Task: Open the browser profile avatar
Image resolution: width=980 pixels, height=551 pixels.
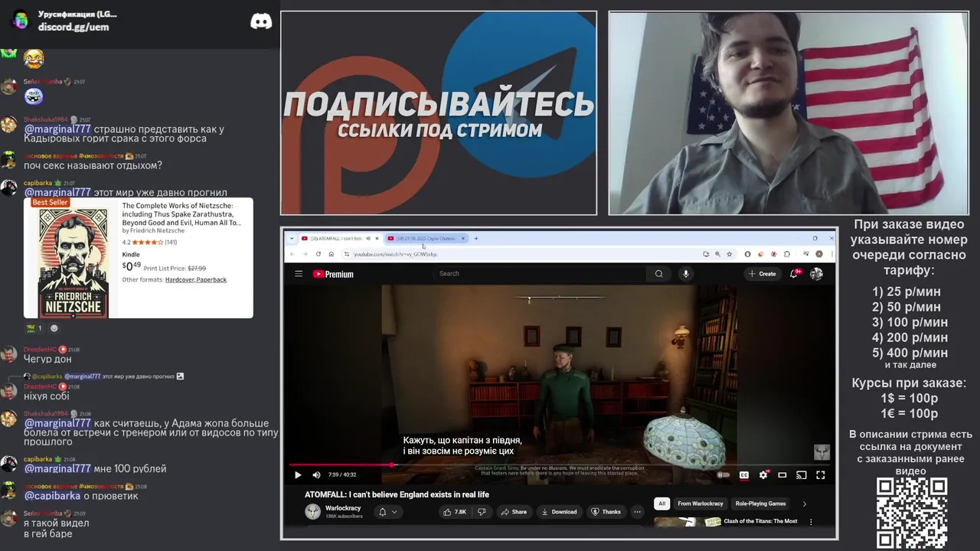Action: (x=819, y=253)
